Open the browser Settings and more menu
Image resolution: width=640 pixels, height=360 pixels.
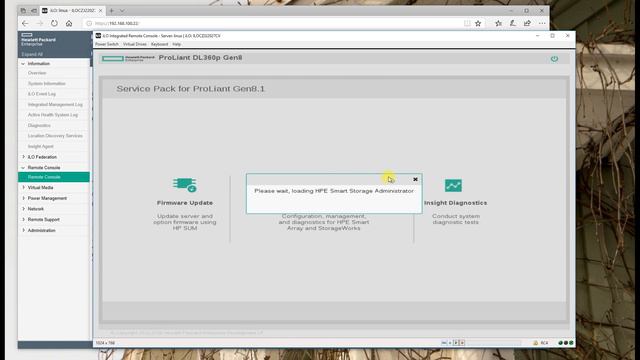click(x=542, y=23)
